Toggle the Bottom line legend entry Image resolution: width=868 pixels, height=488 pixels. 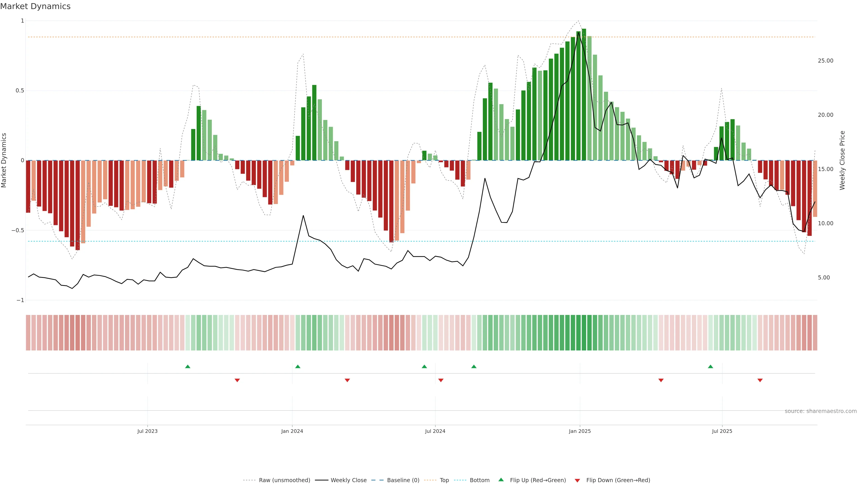(x=479, y=480)
